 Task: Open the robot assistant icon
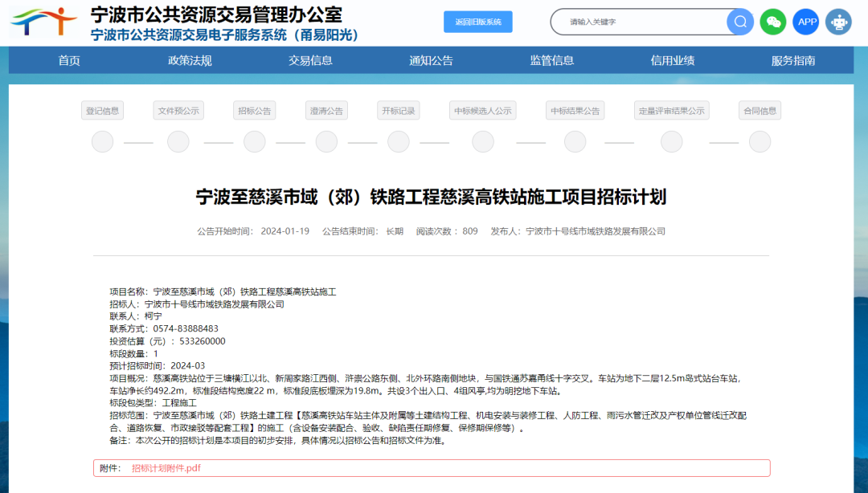pos(838,22)
